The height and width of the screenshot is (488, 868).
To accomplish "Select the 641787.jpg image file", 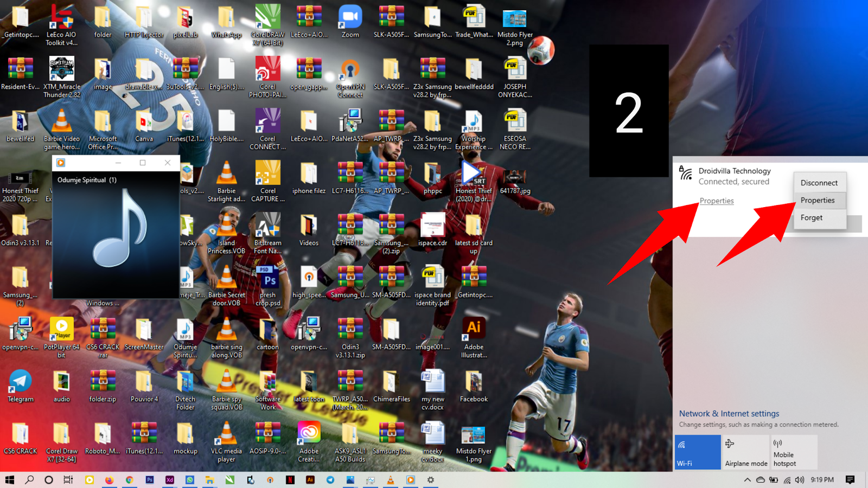I will pyautogui.click(x=515, y=182).
